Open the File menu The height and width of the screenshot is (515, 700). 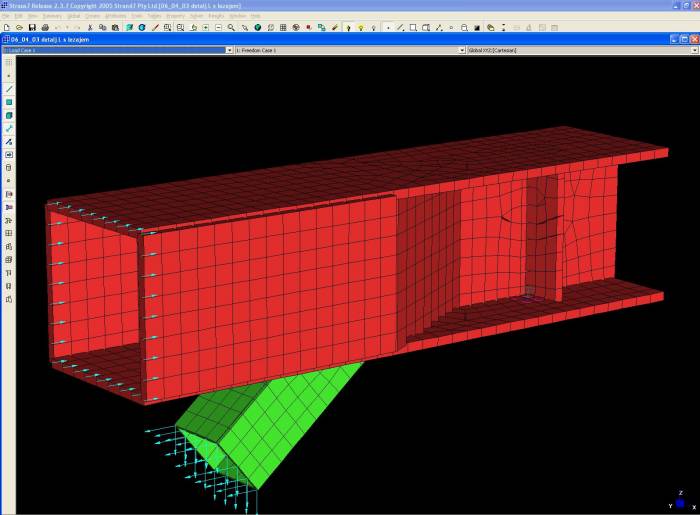7,16
